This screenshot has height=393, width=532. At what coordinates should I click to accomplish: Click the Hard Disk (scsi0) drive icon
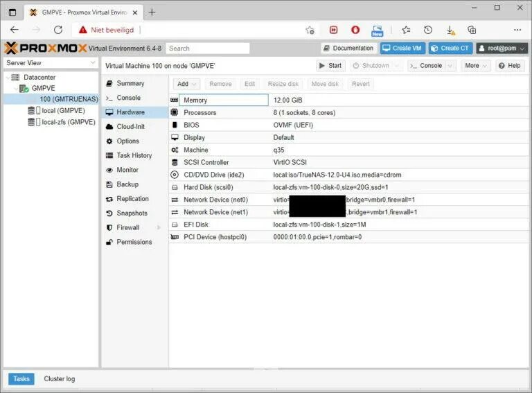[x=175, y=187]
